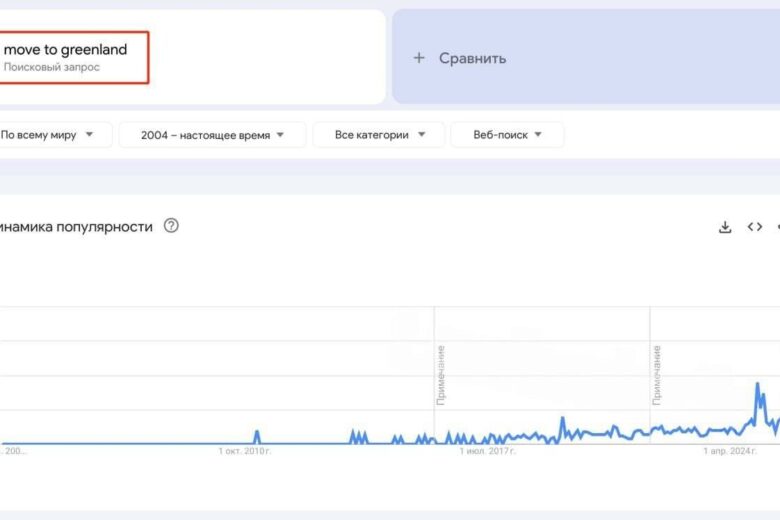Click the tallest peak on the trend line
This screenshot has width=780, height=520.
pos(757,384)
